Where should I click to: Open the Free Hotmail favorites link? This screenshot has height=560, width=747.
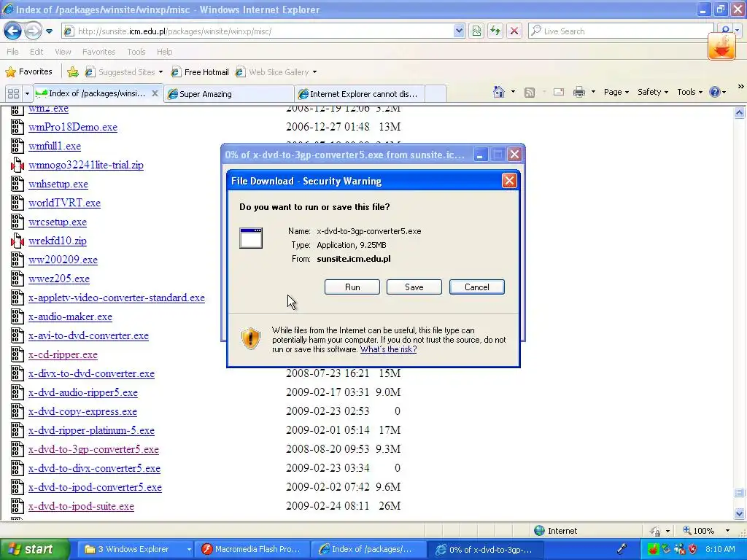(200, 72)
